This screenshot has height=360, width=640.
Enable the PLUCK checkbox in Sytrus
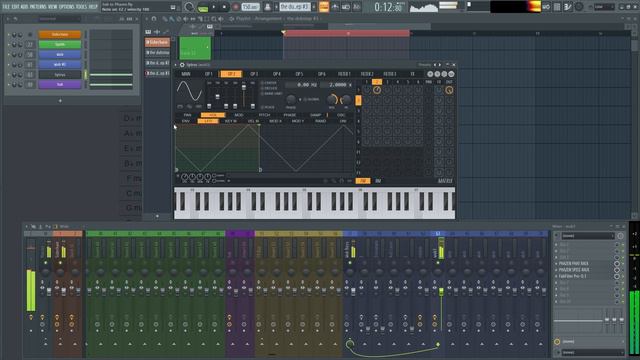262,107
